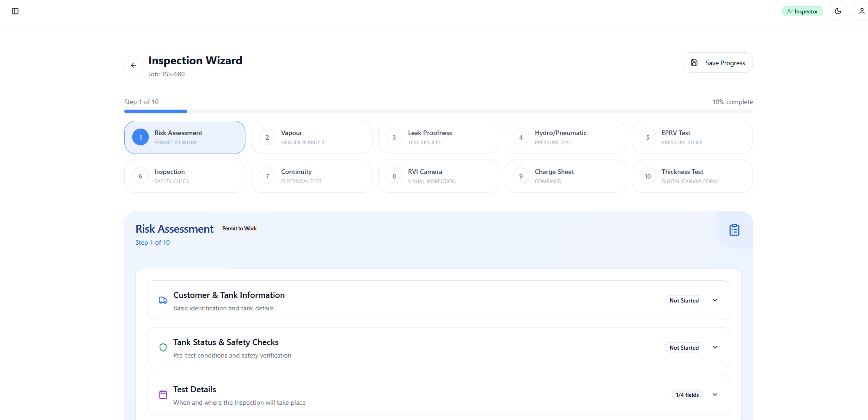
Task: Expand the Tank Status & Safety Checks section
Action: click(x=715, y=347)
